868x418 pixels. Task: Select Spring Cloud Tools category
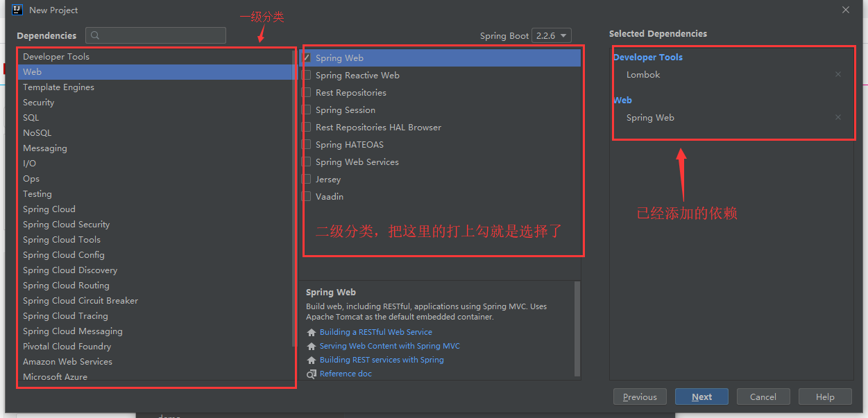(x=155, y=240)
